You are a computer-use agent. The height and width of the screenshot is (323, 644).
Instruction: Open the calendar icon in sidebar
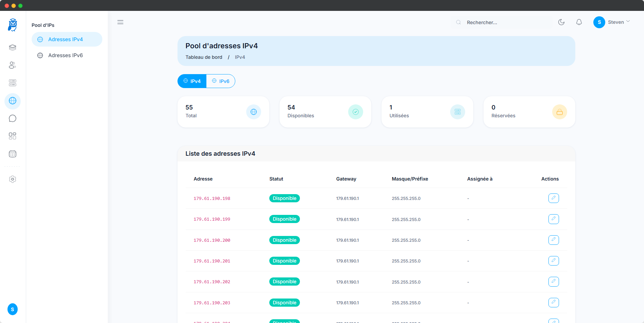tap(12, 154)
